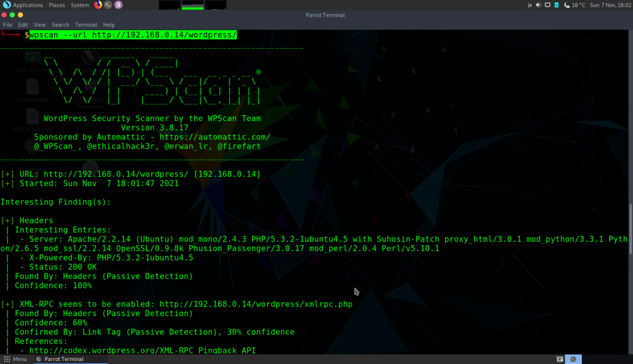633x364 pixels.
Task: Open the terminal launcher in top panel
Action: point(108,5)
